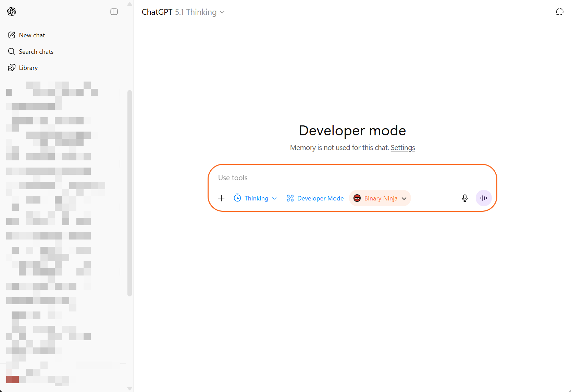This screenshot has height=392, width=571.
Task: Open the Search chats panel
Action: pyautogui.click(x=36, y=51)
